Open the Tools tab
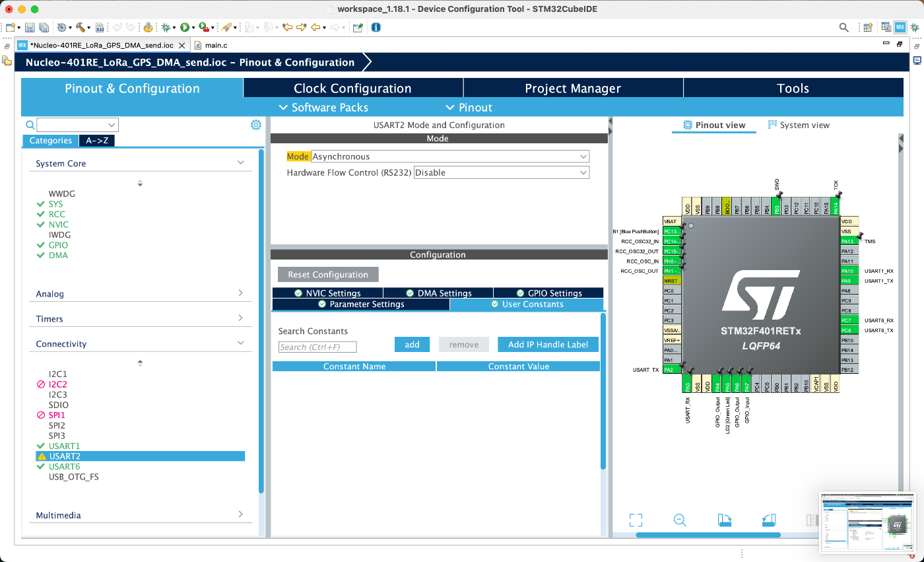The width and height of the screenshot is (924, 562). pyautogui.click(x=793, y=88)
